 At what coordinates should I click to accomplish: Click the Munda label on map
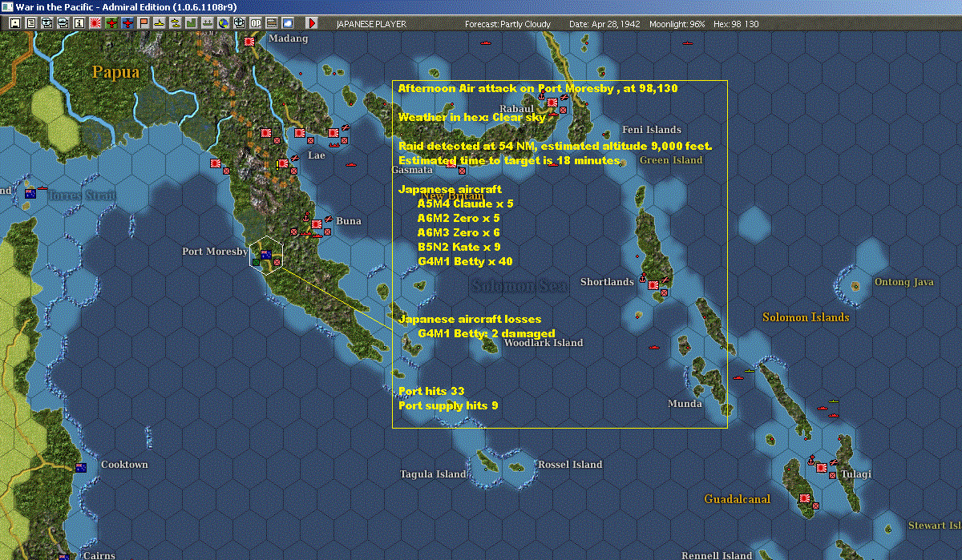pos(685,404)
